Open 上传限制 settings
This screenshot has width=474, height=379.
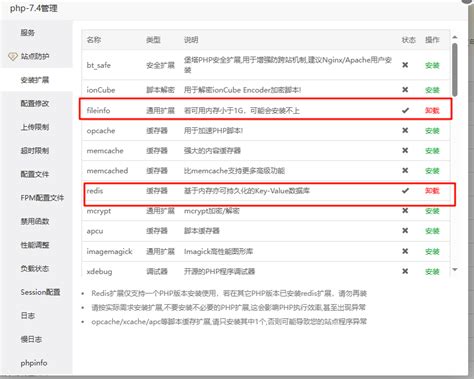[35, 127]
